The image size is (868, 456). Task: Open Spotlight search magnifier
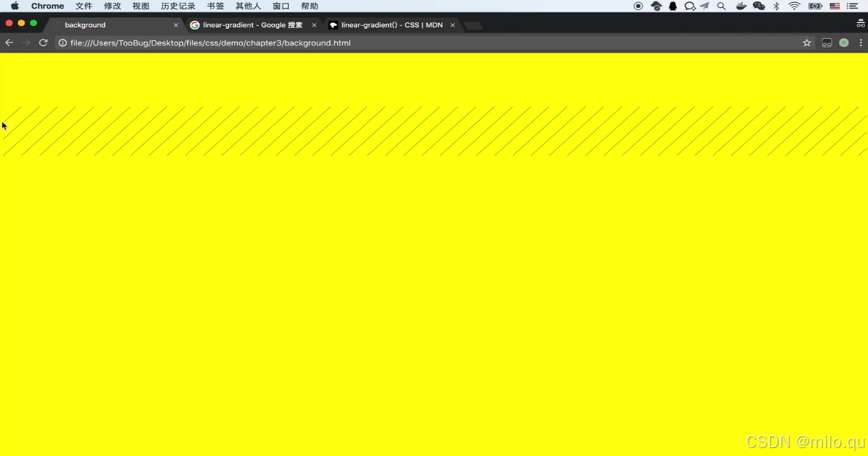[721, 6]
